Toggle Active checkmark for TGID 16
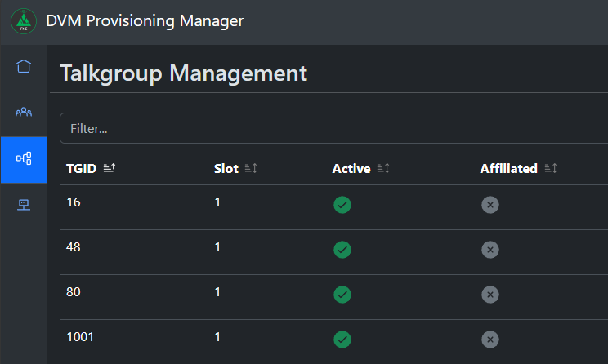 click(342, 205)
